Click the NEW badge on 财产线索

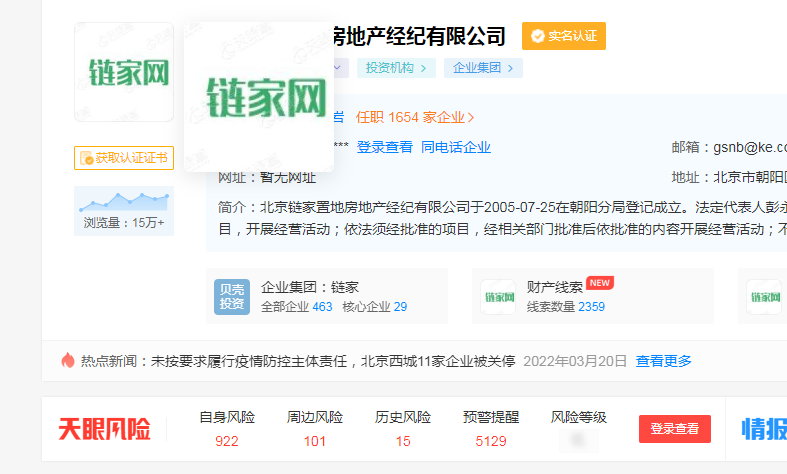point(600,283)
